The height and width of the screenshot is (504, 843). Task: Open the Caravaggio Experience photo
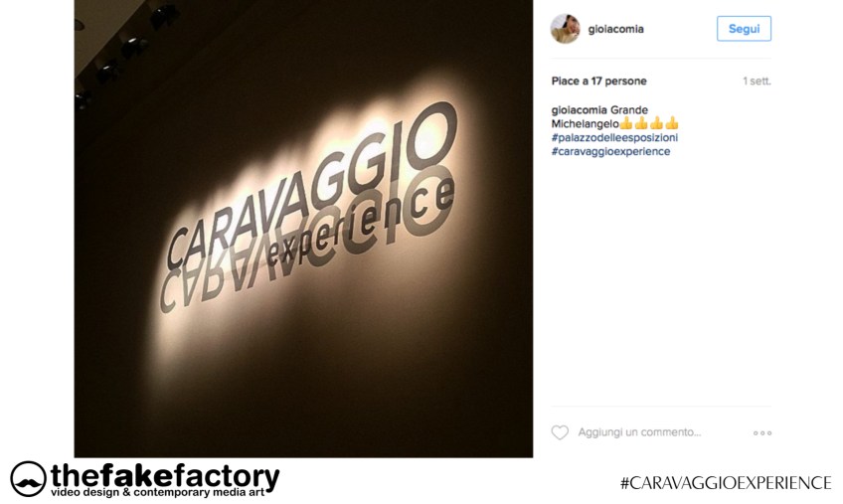point(304,229)
